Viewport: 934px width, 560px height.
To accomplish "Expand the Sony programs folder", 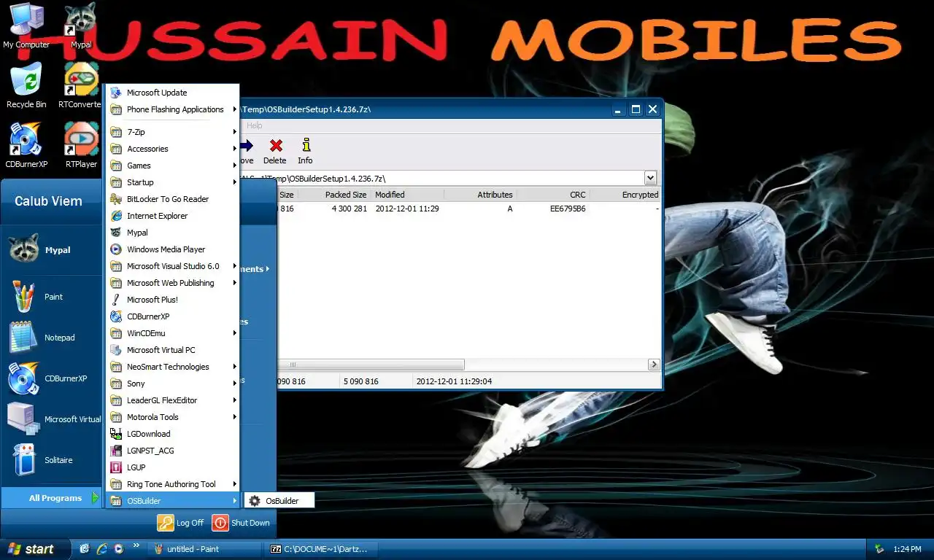I will 173,384.
